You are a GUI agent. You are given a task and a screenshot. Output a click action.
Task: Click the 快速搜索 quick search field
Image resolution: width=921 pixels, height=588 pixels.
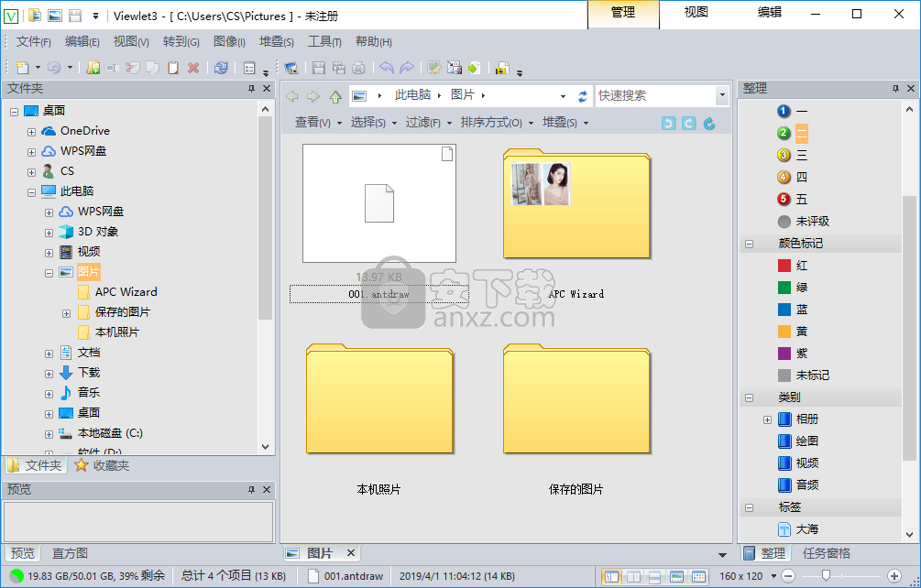654,95
